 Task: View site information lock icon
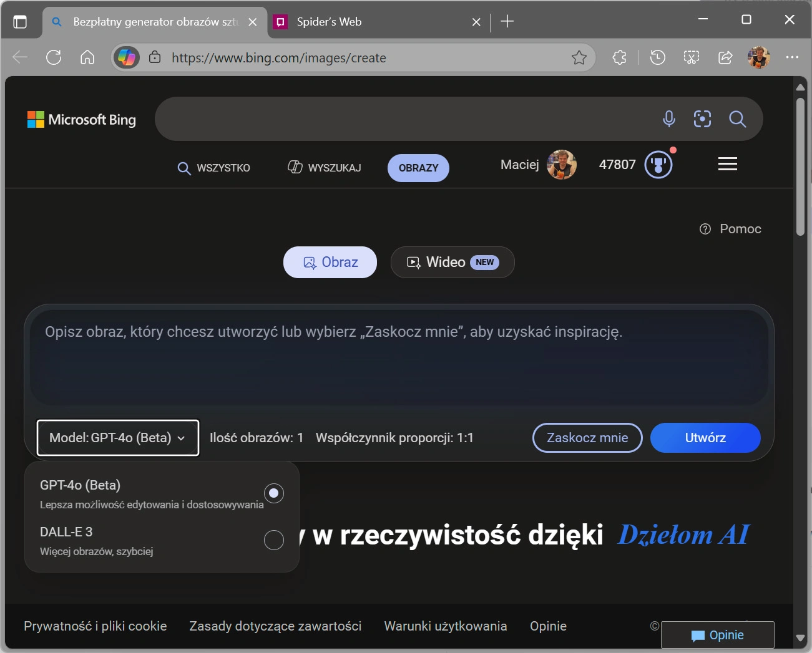point(155,58)
